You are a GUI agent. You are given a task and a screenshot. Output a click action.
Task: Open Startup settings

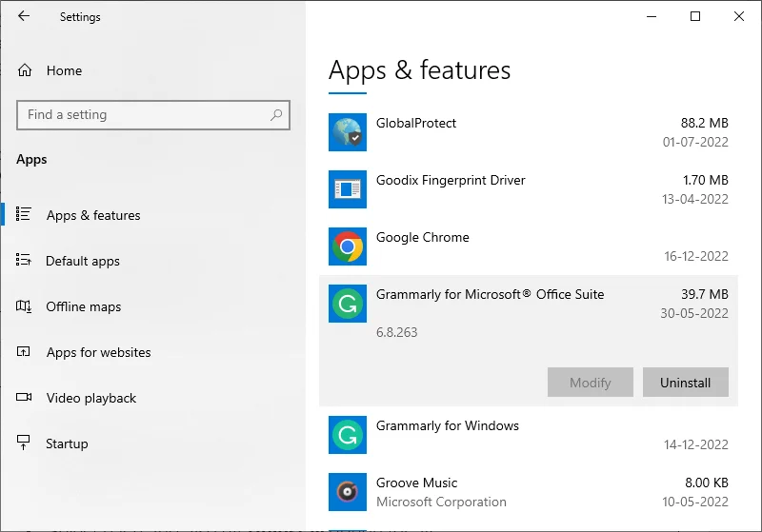(67, 443)
